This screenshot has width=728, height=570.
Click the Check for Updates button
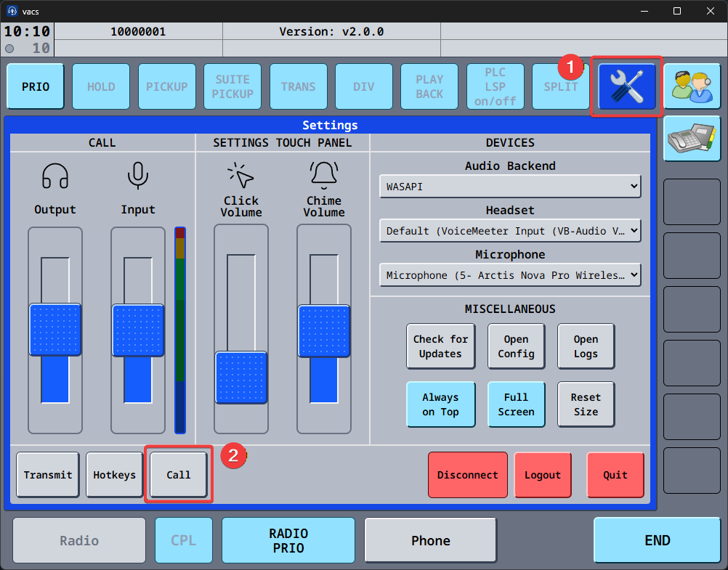tap(440, 346)
